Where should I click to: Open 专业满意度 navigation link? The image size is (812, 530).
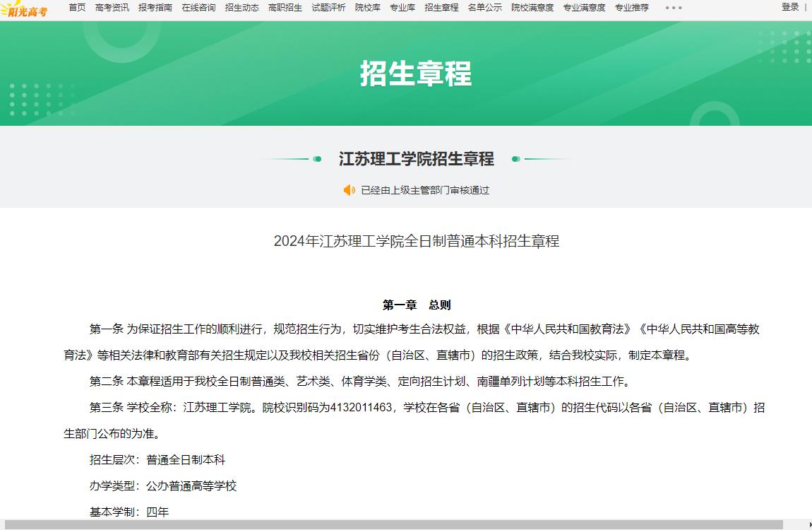[x=584, y=8]
